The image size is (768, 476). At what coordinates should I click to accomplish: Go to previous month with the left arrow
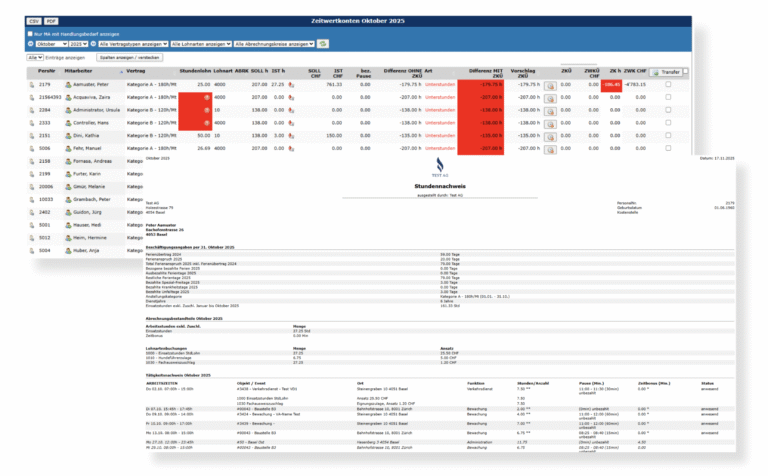[30, 44]
